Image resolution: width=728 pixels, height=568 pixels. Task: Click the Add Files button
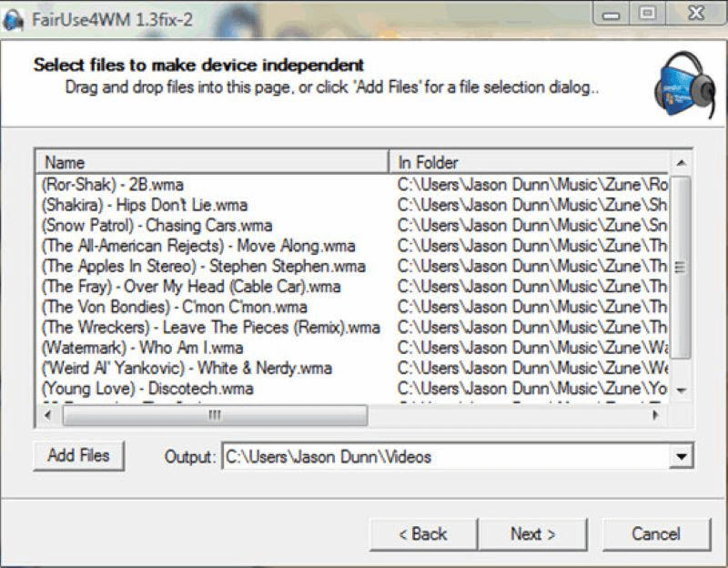pos(78,456)
